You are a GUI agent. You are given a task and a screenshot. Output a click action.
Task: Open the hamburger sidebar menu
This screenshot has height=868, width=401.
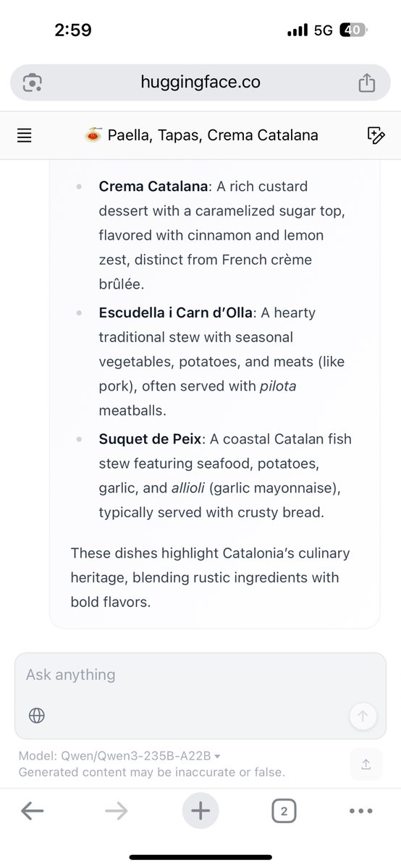tap(25, 135)
